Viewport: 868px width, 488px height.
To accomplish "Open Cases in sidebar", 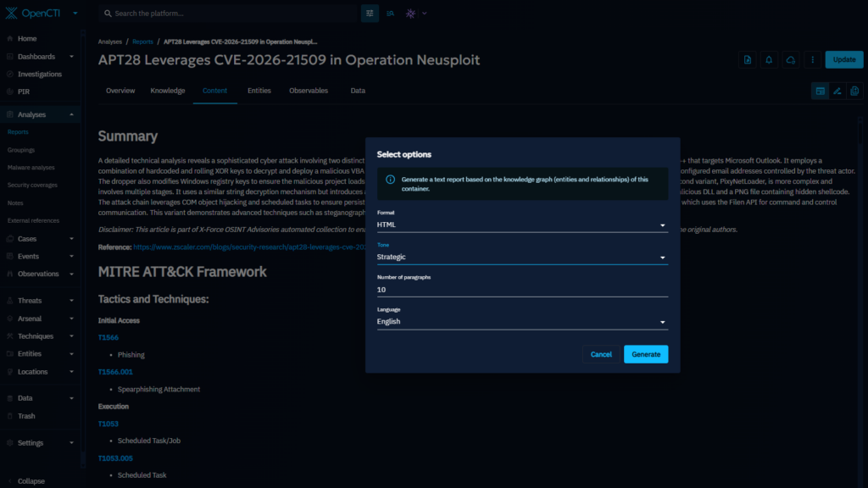I will (x=27, y=239).
